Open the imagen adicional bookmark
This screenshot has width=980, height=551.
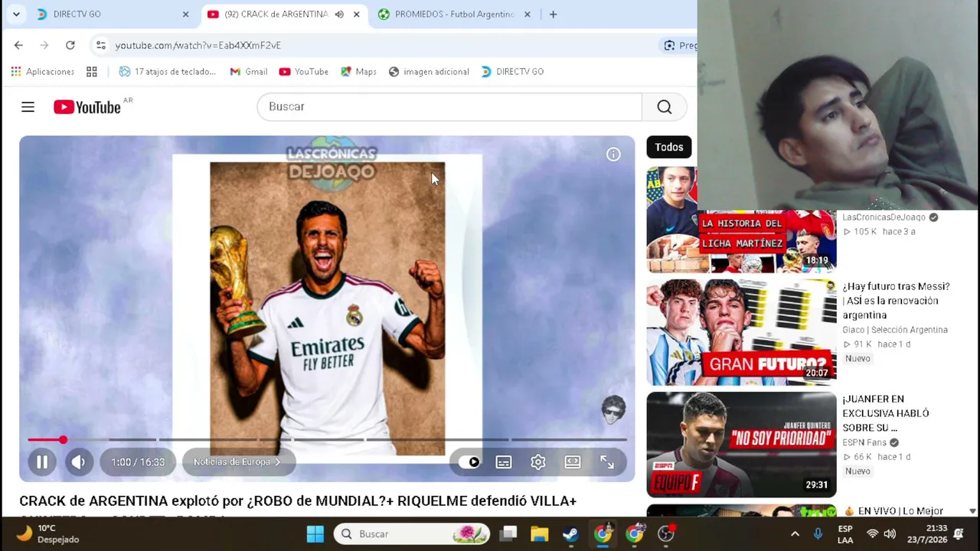(428, 72)
